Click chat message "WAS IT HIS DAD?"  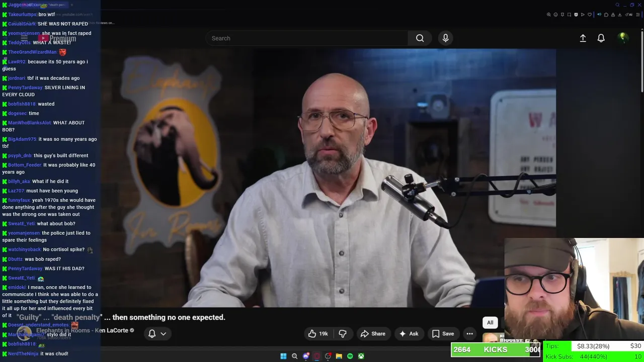tap(64, 268)
